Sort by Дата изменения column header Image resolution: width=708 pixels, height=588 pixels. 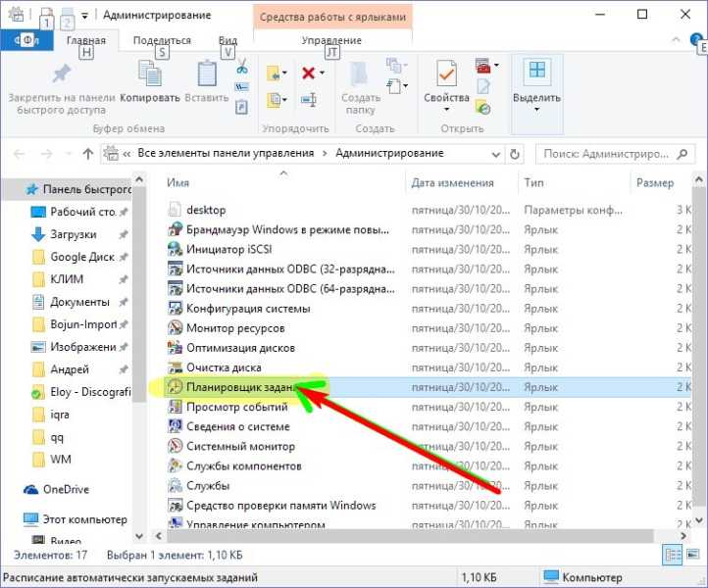coord(452,182)
